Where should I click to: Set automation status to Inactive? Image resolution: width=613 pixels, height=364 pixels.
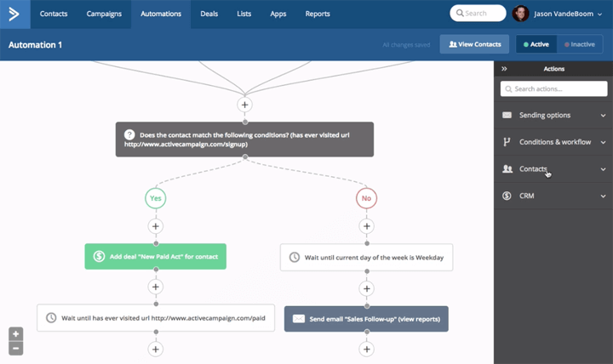pos(580,44)
